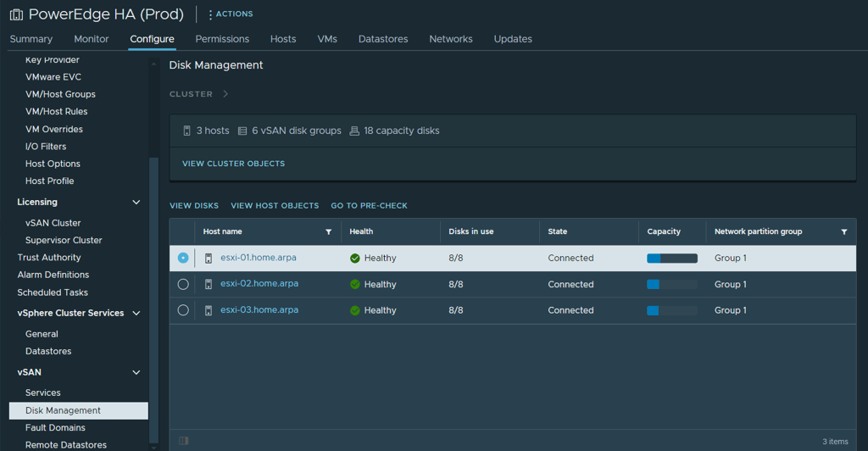
Task: Select the esxi-03.home.arpa radio button
Action: [183, 310]
